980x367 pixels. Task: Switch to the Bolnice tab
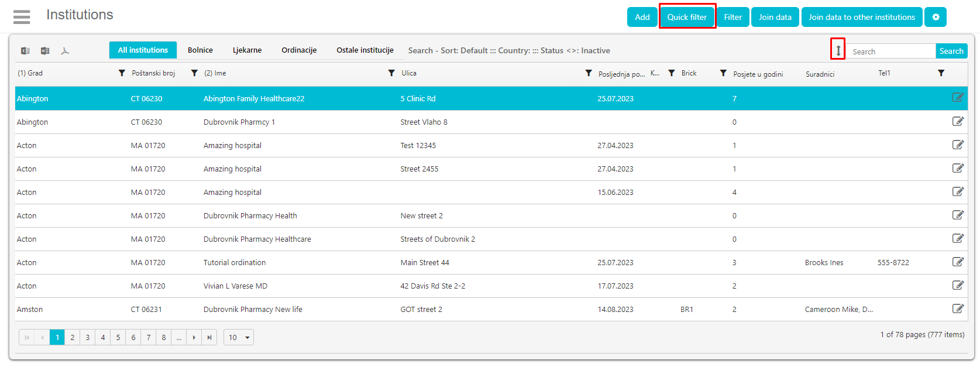tap(200, 50)
